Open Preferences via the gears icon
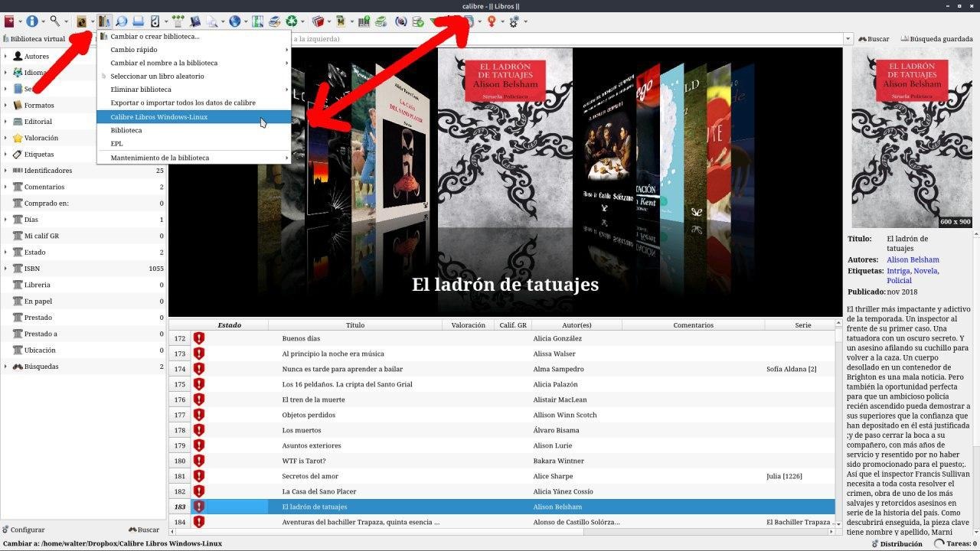 click(x=514, y=21)
